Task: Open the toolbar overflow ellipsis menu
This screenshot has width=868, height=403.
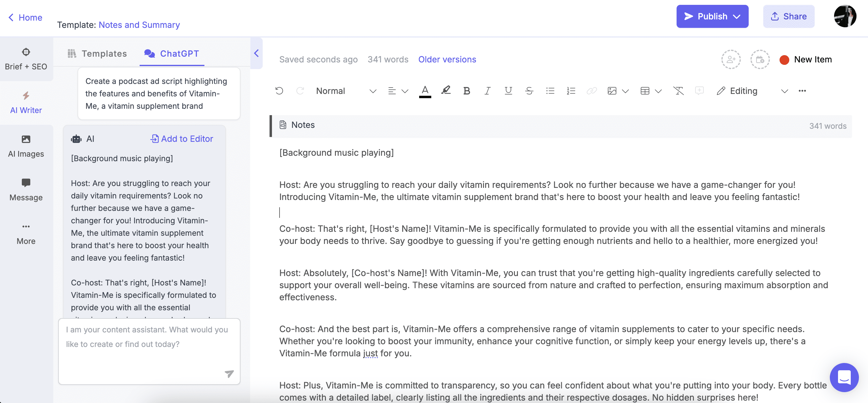Action: pyautogui.click(x=802, y=91)
